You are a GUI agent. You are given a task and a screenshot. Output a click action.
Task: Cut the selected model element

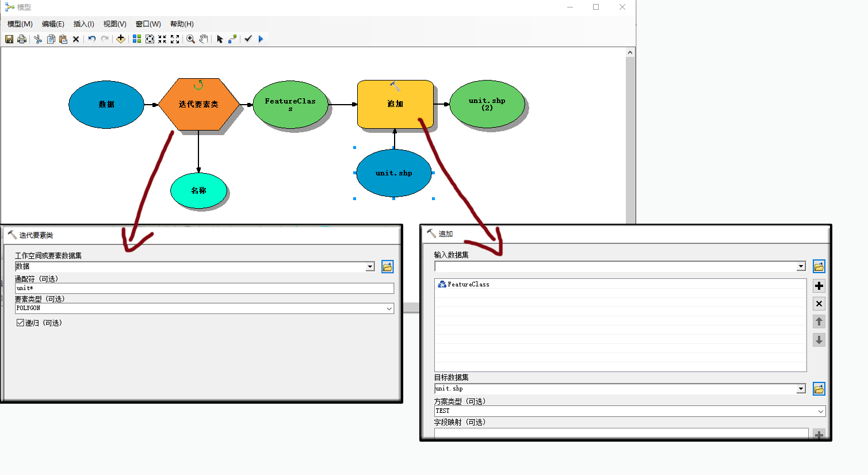[x=38, y=39]
